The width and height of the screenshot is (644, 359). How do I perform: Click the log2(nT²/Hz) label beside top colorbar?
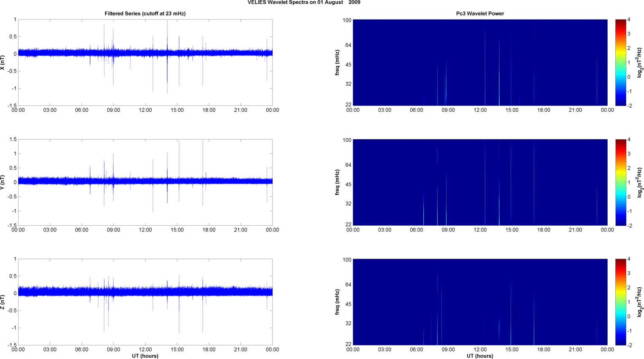click(640, 62)
